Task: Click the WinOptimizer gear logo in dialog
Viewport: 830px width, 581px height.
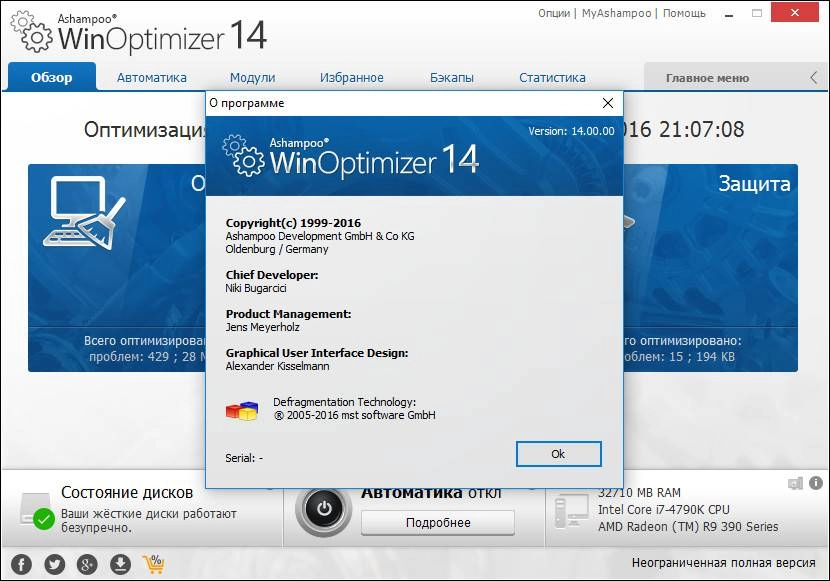Action: (243, 156)
